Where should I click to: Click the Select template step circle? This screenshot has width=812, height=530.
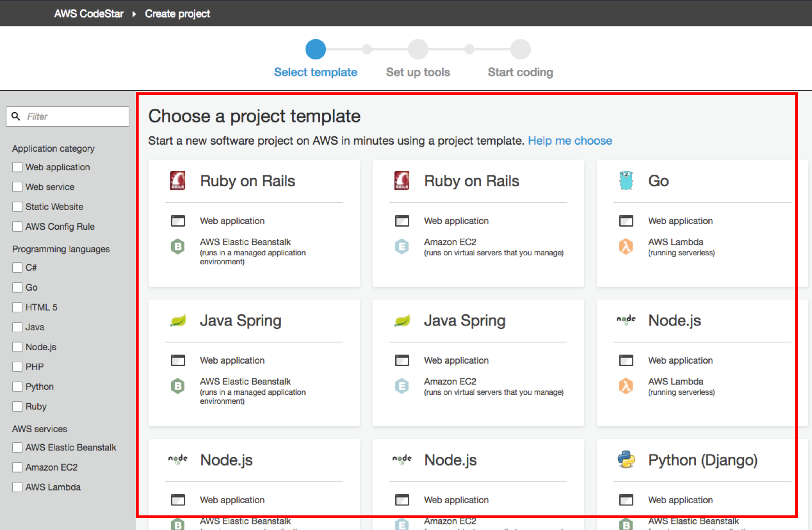[x=315, y=49]
